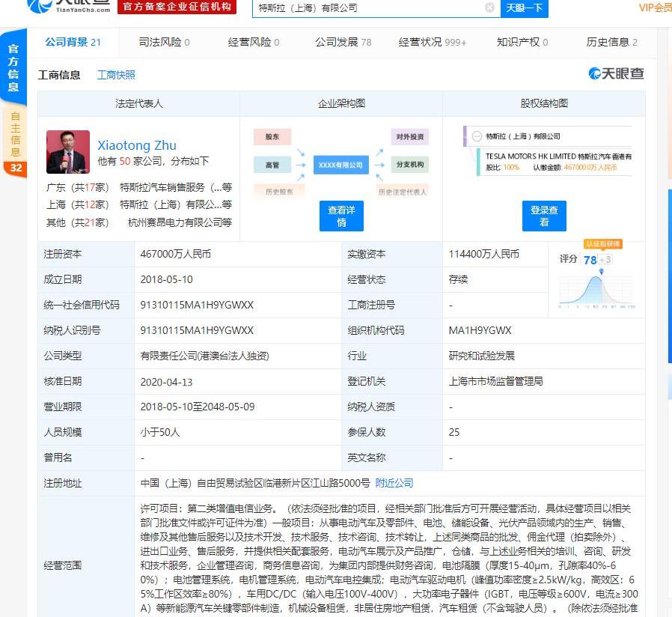
Task: Click the 官方备案企业征信机构 badge
Action: (x=177, y=7)
